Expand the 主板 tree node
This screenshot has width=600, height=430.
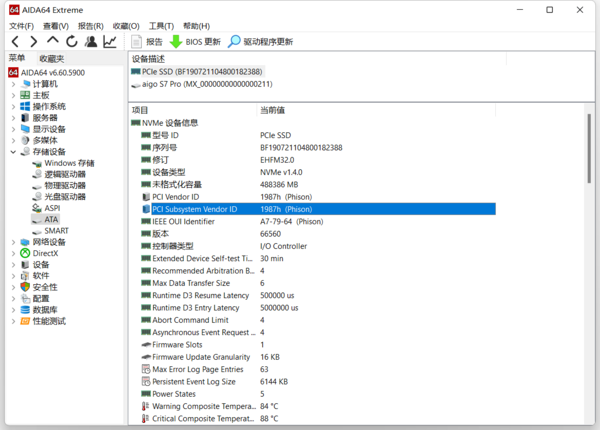[x=13, y=95]
